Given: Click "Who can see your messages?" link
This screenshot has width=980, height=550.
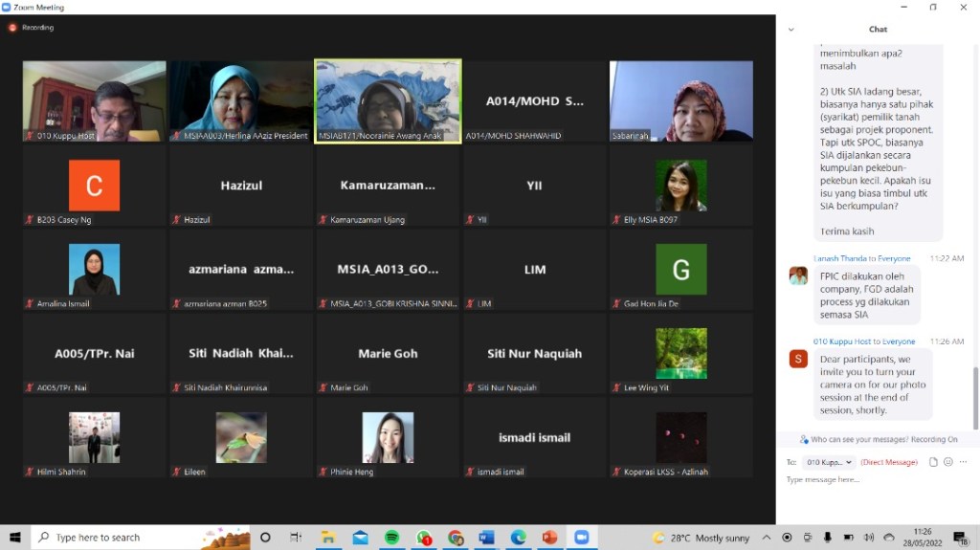Looking at the screenshot, I should (x=858, y=440).
